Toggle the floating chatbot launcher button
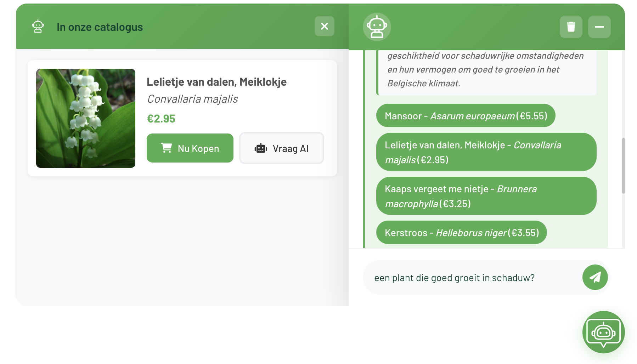 pyautogui.click(x=603, y=332)
